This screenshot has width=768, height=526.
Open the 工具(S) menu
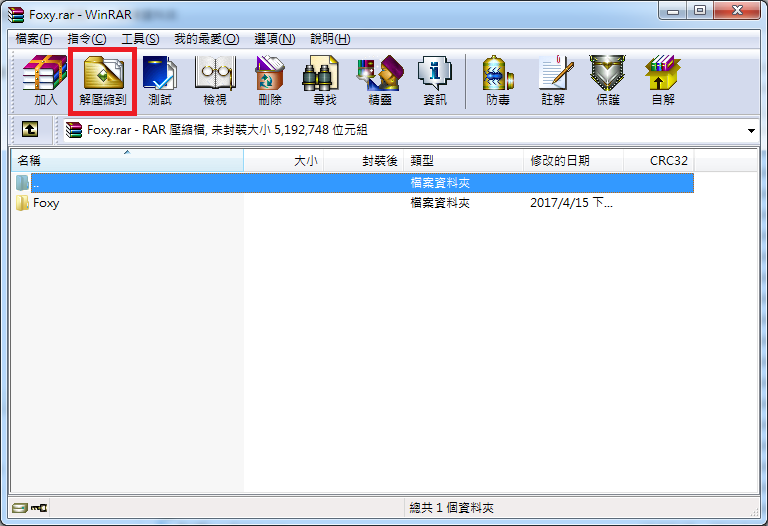pyautogui.click(x=140, y=39)
